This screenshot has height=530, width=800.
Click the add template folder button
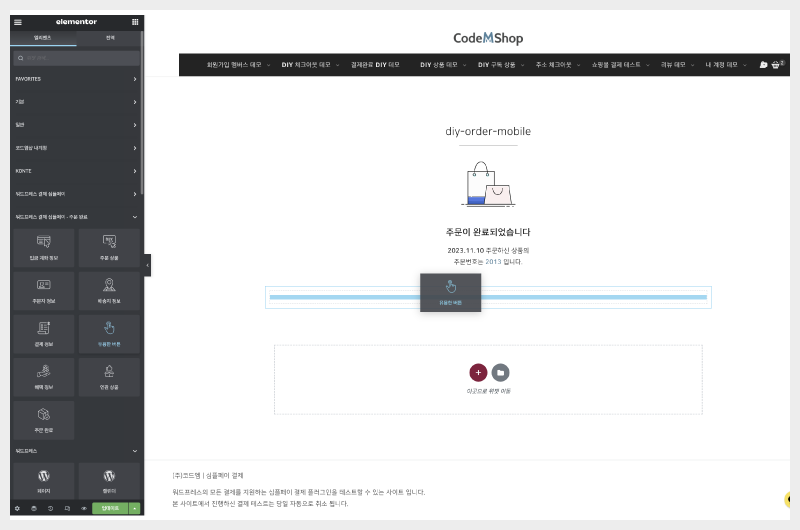500,372
